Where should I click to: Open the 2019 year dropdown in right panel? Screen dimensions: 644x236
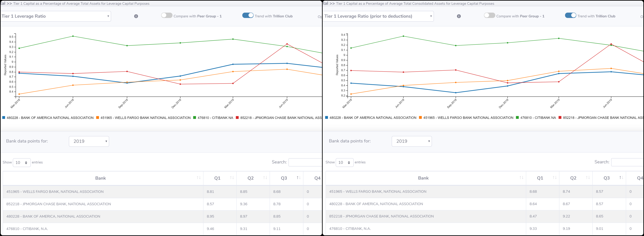[412, 141]
